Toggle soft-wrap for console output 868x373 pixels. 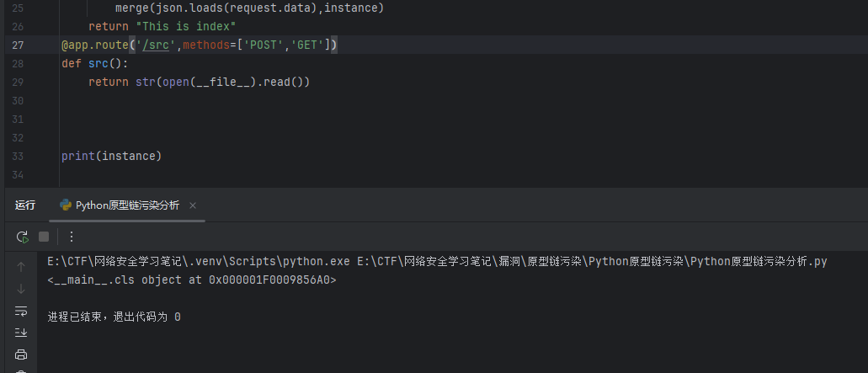22,311
